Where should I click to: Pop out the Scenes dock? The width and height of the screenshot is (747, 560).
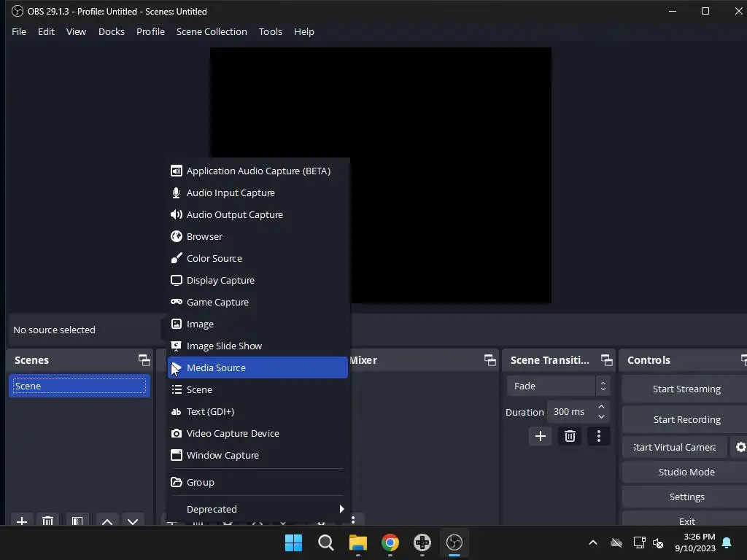tap(144, 360)
